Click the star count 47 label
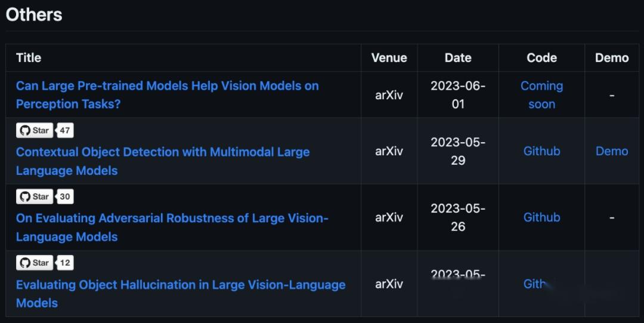Image resolution: width=644 pixels, height=323 pixels. pyautogui.click(x=65, y=130)
